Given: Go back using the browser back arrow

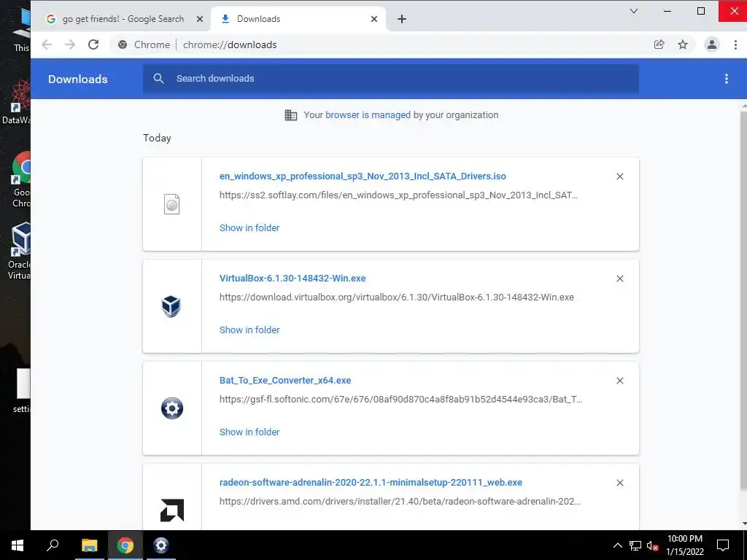Looking at the screenshot, I should tap(47, 44).
